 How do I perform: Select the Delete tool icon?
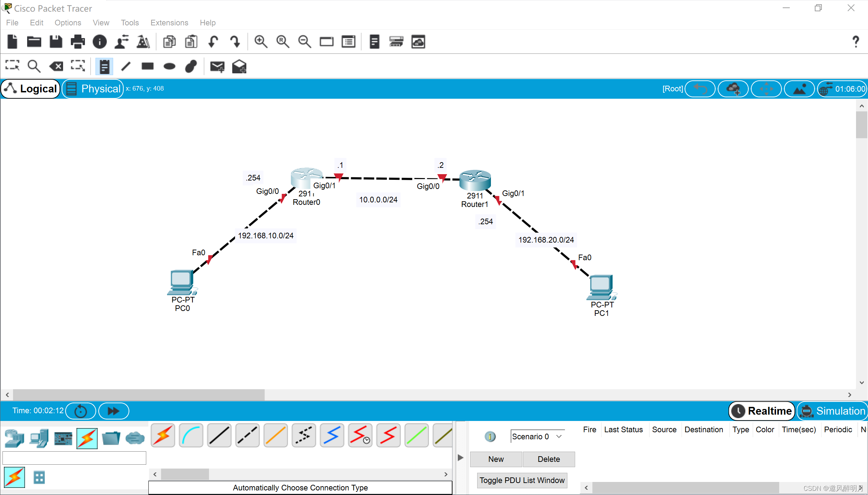[x=56, y=66]
